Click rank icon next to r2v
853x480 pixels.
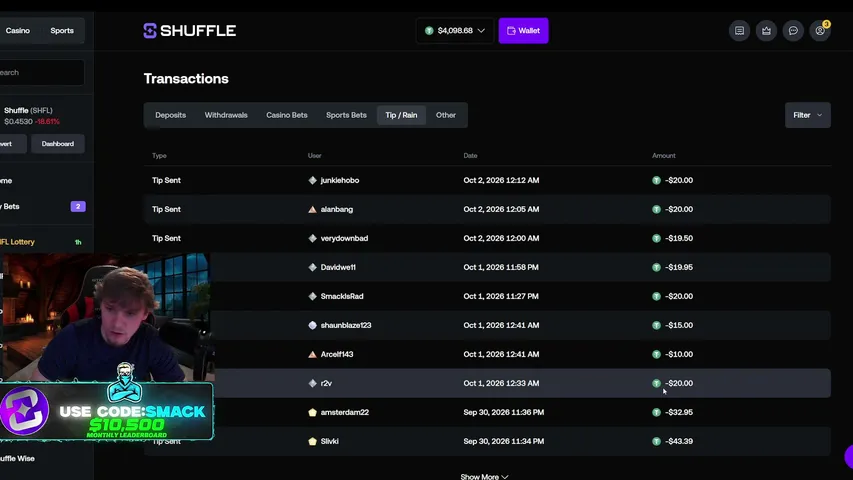(x=312, y=383)
